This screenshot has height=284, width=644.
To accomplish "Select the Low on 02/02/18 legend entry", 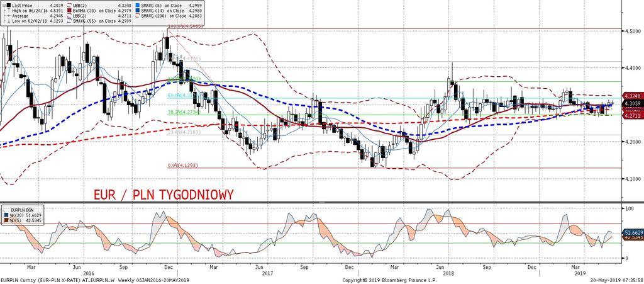I will pyautogui.click(x=30, y=21).
